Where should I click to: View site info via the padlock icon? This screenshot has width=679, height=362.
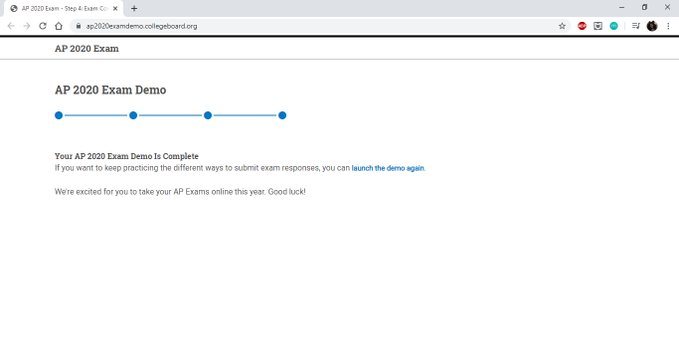pyautogui.click(x=78, y=26)
